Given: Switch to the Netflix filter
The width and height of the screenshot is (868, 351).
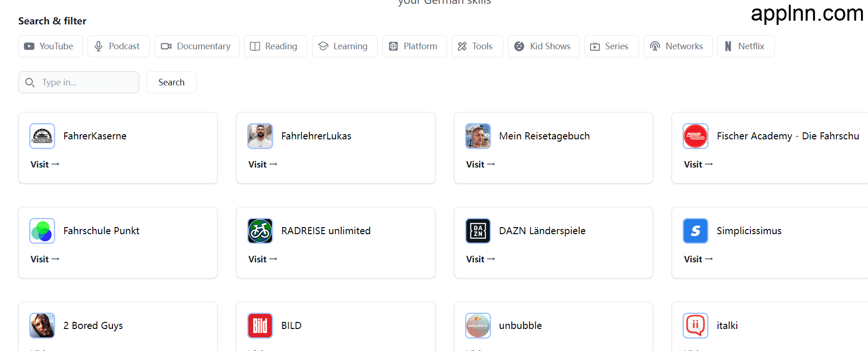Looking at the screenshot, I should (746, 46).
